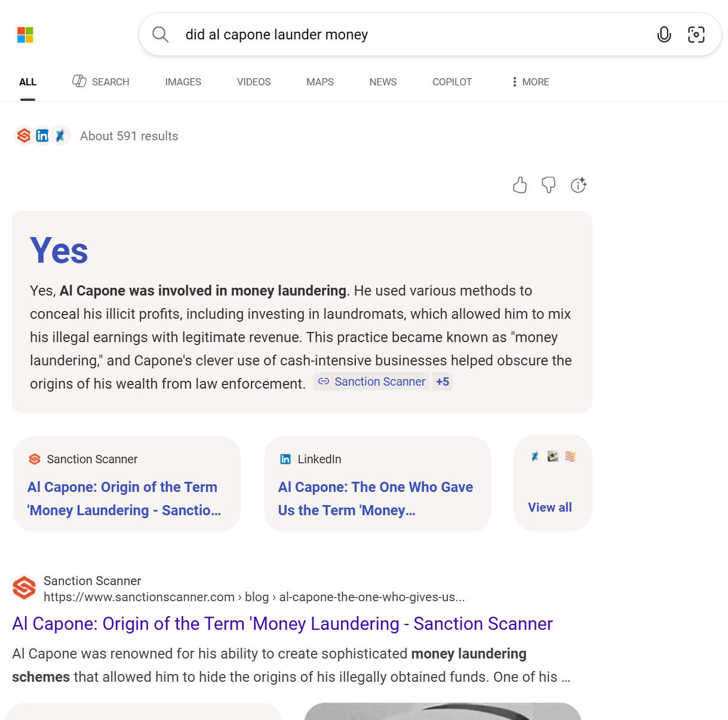Start voice search with microphone icon
Viewport: 728px width, 720px height.
pyautogui.click(x=664, y=35)
